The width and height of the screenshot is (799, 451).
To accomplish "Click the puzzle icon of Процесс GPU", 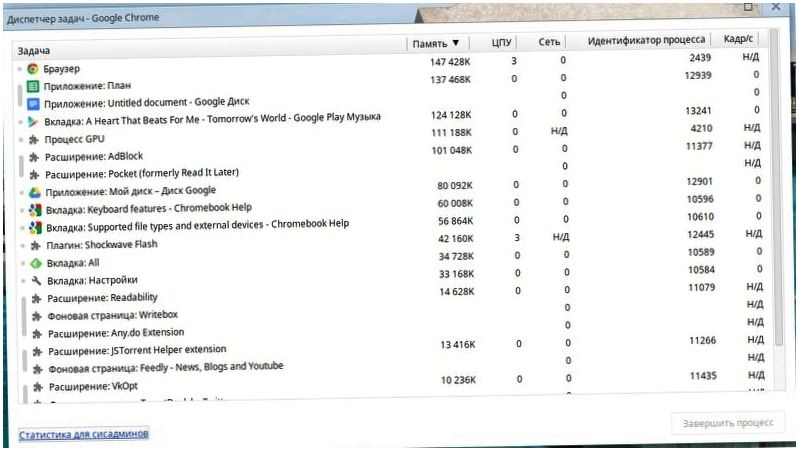I will pos(34,139).
